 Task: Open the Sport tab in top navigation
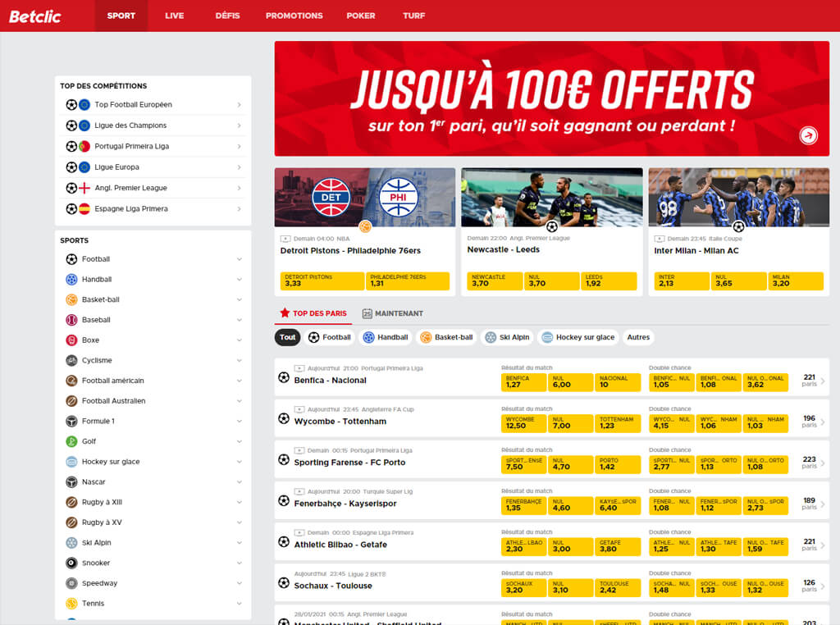point(121,16)
